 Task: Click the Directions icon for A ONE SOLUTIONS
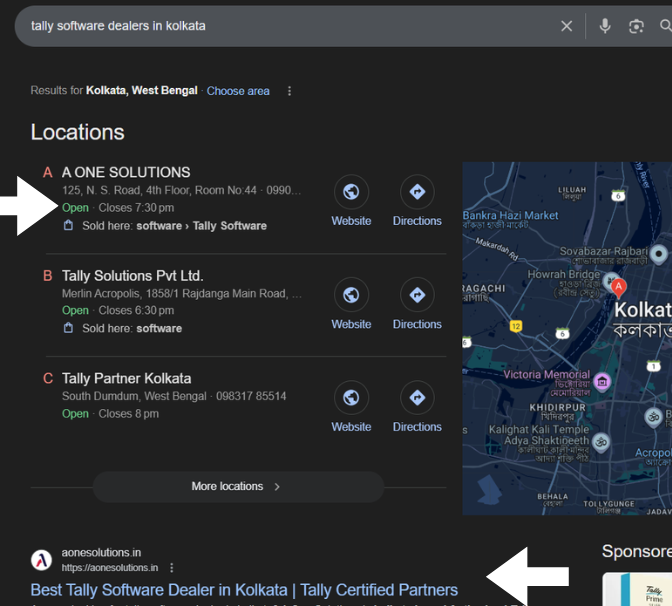click(x=417, y=192)
